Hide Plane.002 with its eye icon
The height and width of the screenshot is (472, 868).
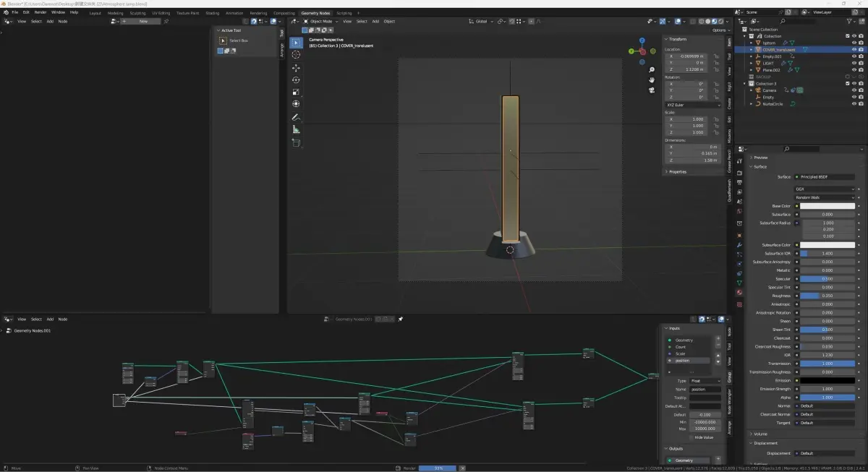point(854,70)
